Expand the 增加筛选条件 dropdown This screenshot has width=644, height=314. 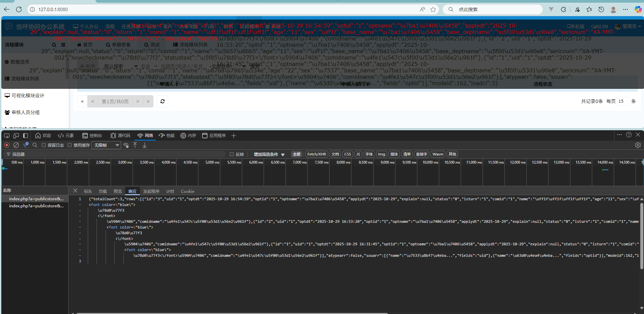coord(269,154)
